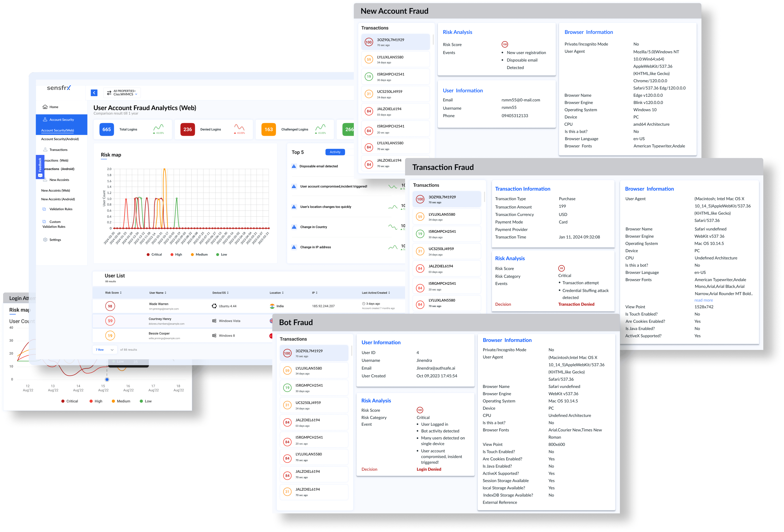
Task: Click the Activity button in Top 5
Action: click(x=335, y=152)
